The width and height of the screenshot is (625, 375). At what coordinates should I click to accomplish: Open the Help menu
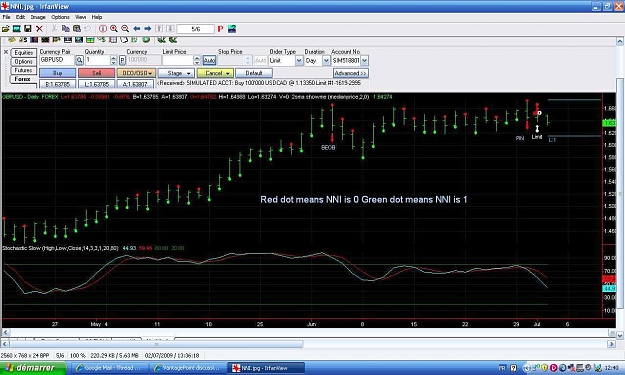(97, 17)
